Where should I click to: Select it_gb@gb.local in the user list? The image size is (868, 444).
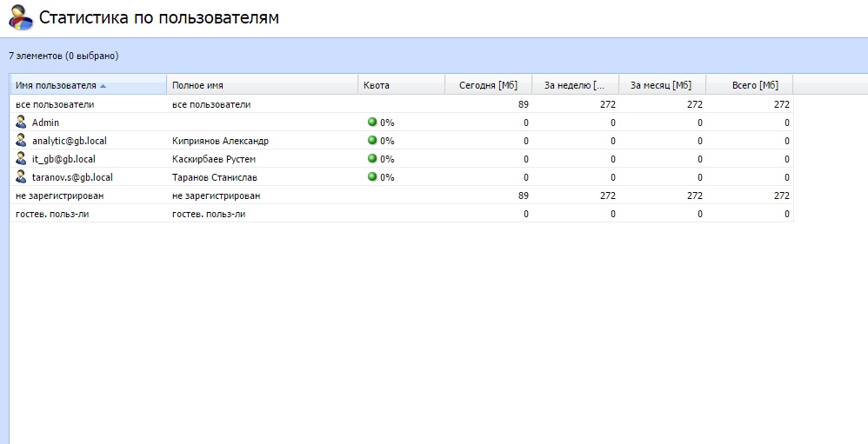63,159
